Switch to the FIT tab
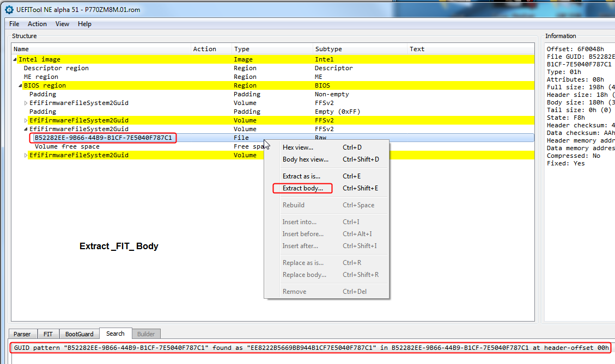615x364 pixels. coord(48,334)
